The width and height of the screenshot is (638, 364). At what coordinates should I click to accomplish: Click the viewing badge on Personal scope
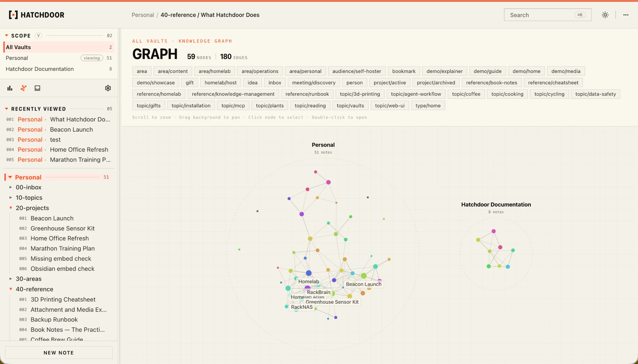point(92,58)
